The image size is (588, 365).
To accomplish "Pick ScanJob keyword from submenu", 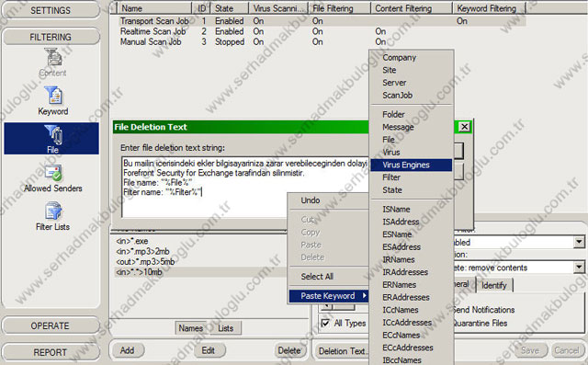I will [x=411, y=96].
